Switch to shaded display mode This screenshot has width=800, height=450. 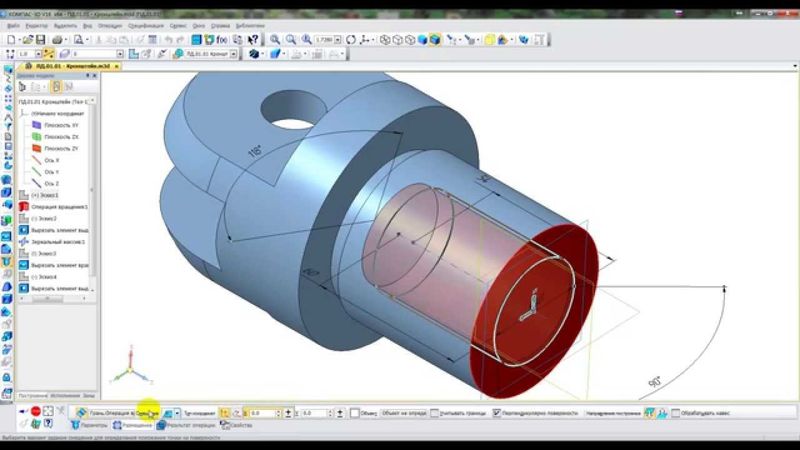click(x=422, y=39)
